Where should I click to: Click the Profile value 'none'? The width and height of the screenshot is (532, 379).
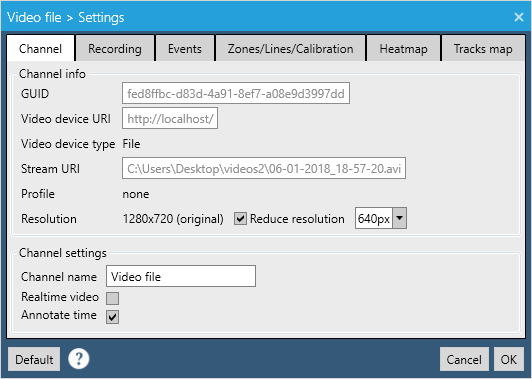click(136, 194)
